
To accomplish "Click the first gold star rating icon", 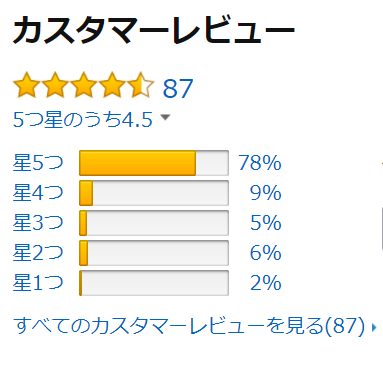I will [x=26, y=85].
